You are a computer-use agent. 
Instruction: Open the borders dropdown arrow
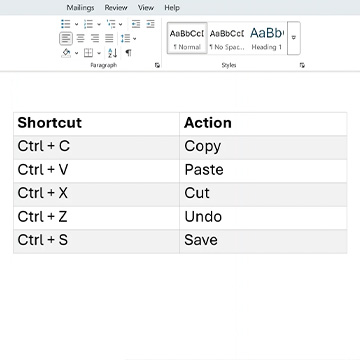tap(99, 53)
